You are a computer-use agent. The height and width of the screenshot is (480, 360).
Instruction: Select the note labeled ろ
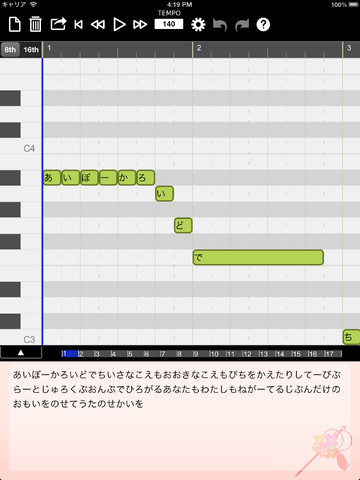coord(146,178)
